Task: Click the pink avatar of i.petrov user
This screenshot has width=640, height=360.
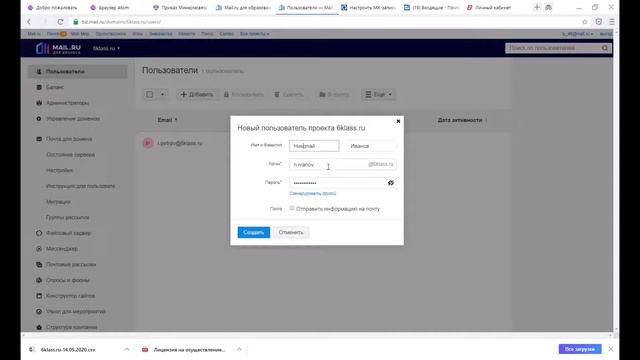Action: click(148, 143)
